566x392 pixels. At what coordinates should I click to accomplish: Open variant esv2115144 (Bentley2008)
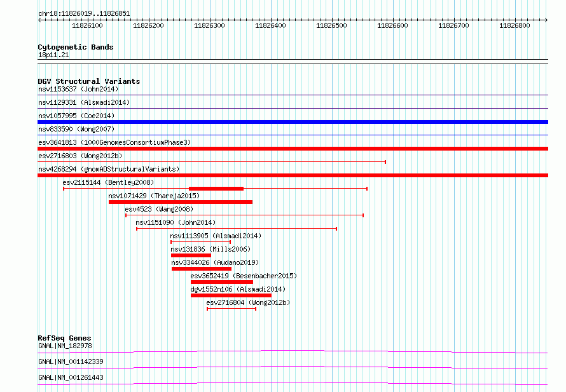pyautogui.click(x=108, y=182)
